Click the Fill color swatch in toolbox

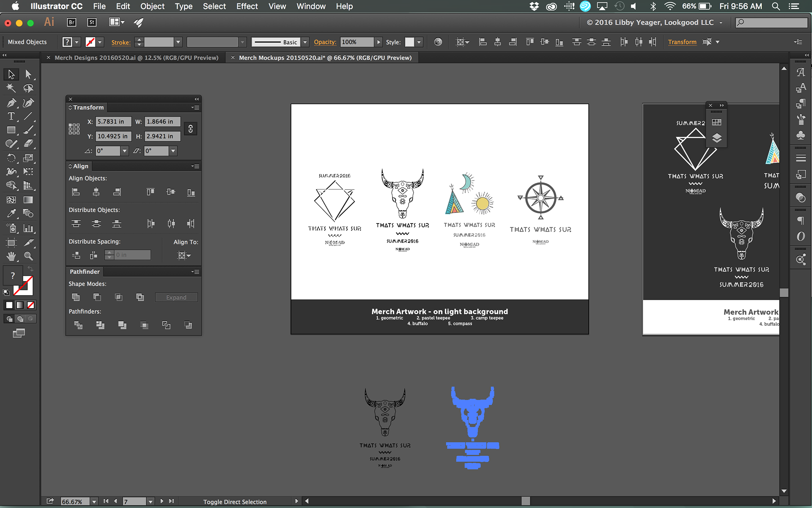click(x=13, y=276)
